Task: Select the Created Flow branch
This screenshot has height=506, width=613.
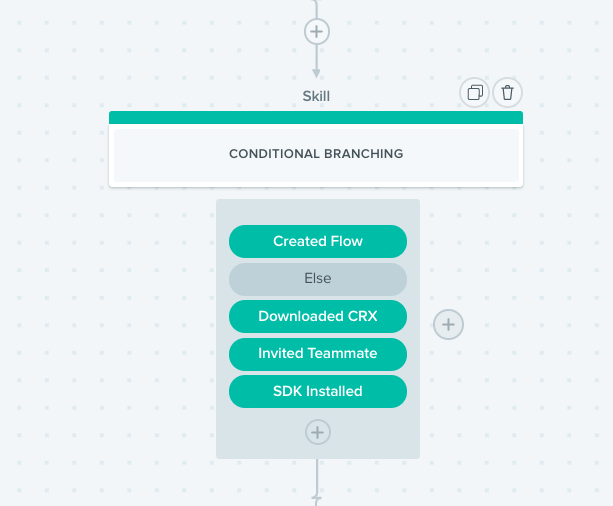Action: click(x=318, y=241)
